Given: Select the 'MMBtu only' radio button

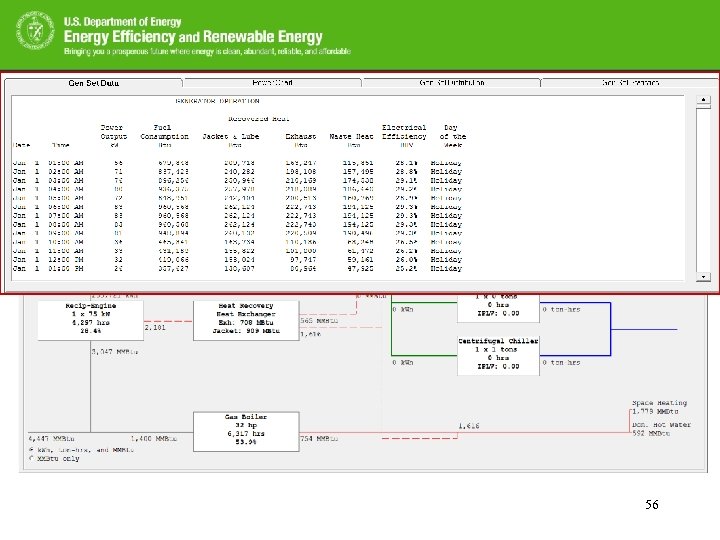Looking at the screenshot, I should point(31,458).
